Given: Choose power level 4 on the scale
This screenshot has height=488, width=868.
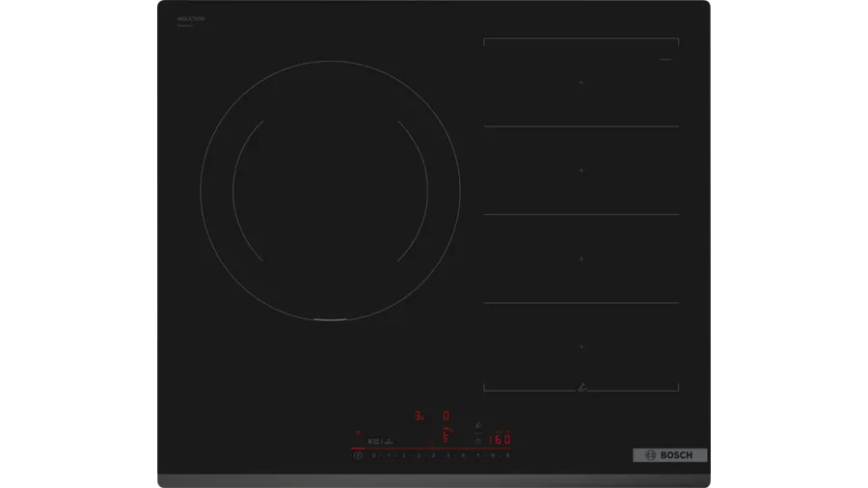Looking at the screenshot, I should click(x=433, y=454).
